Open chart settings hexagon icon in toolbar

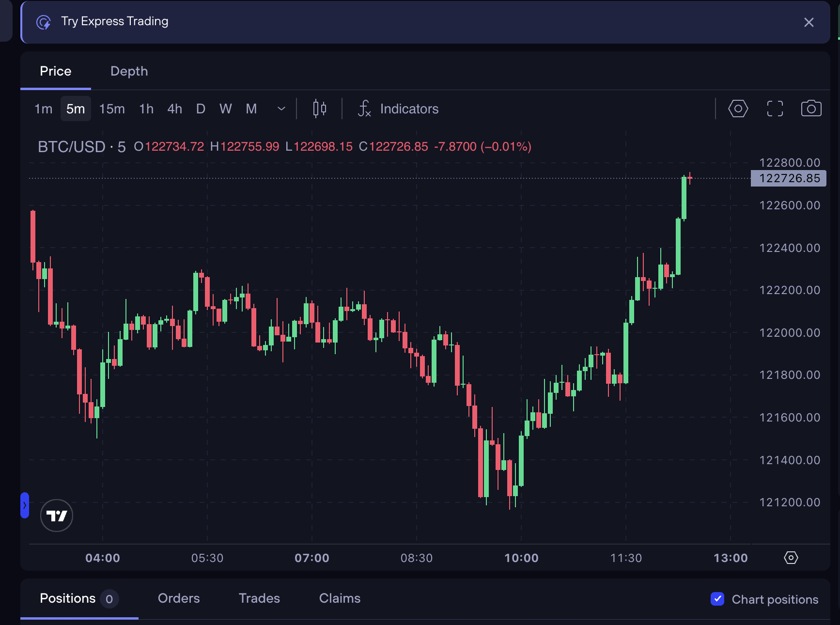pyautogui.click(x=738, y=109)
